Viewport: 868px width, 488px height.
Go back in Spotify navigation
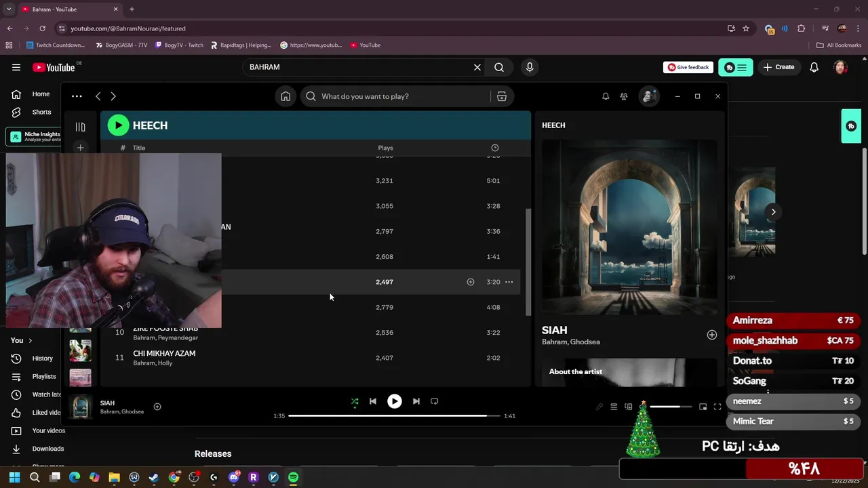(x=98, y=96)
